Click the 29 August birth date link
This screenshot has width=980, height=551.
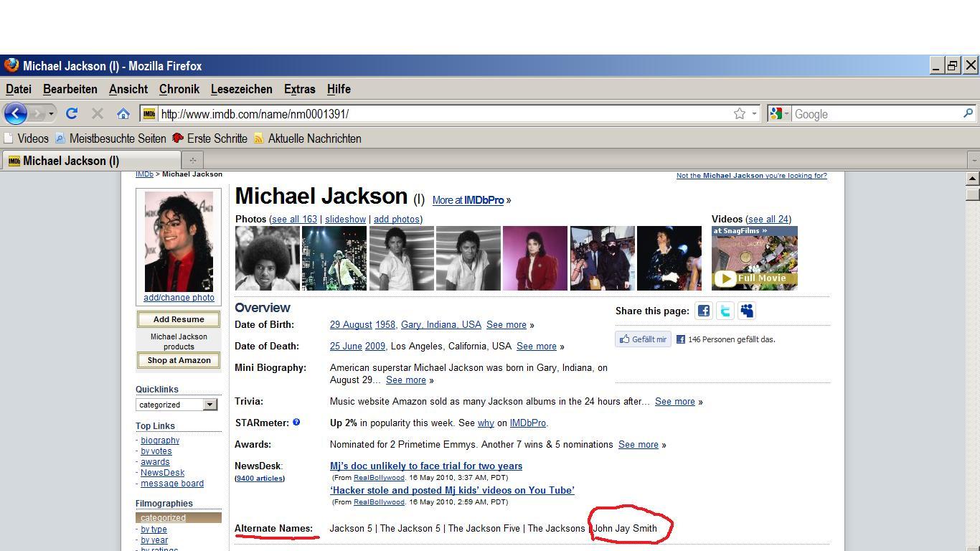[351, 325]
